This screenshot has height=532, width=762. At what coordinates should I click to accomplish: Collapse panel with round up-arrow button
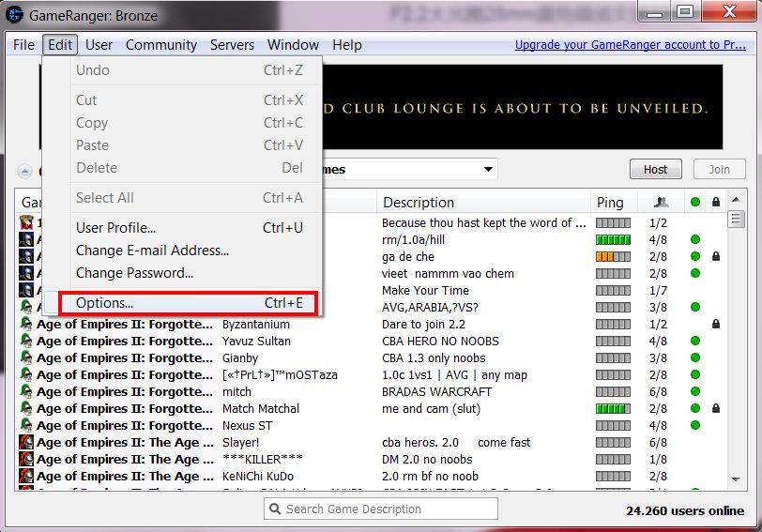[24, 171]
